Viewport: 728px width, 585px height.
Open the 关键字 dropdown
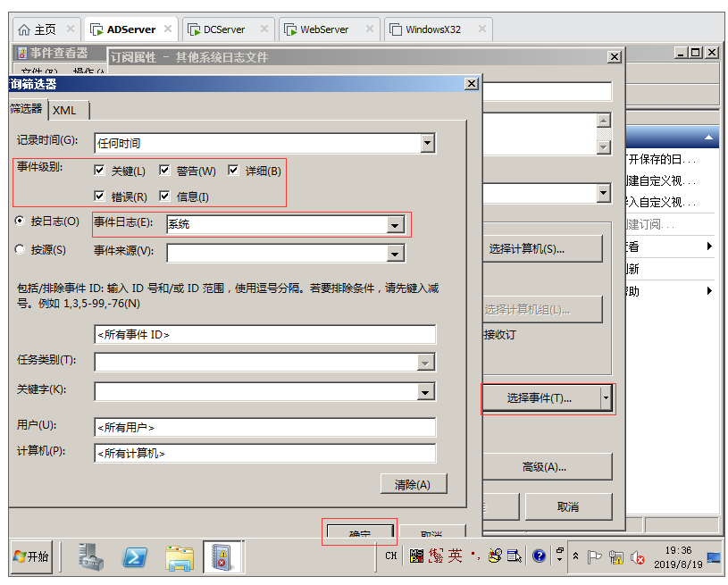point(426,392)
